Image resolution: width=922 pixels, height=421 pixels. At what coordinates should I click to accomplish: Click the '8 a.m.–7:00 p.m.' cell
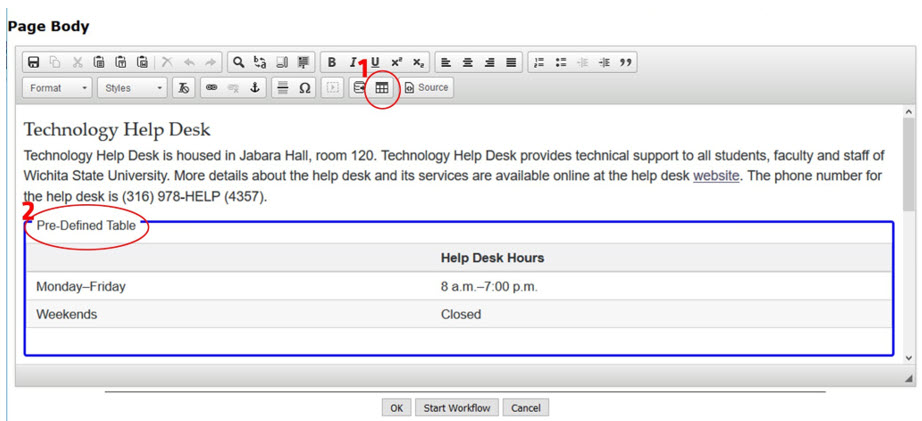click(489, 287)
